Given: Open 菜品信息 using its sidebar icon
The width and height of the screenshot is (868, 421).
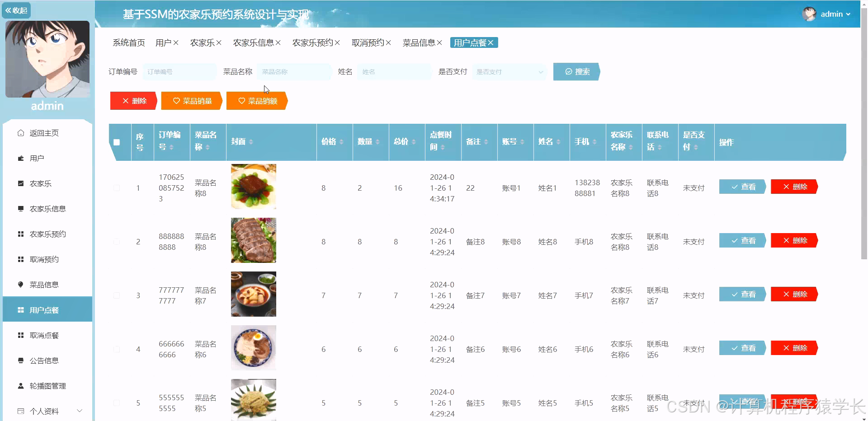Looking at the screenshot, I should (x=20, y=284).
